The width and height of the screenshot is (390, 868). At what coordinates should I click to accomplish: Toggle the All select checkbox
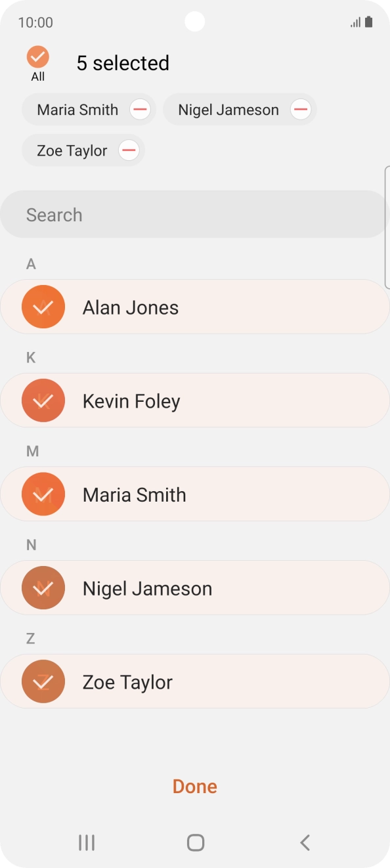[38, 57]
